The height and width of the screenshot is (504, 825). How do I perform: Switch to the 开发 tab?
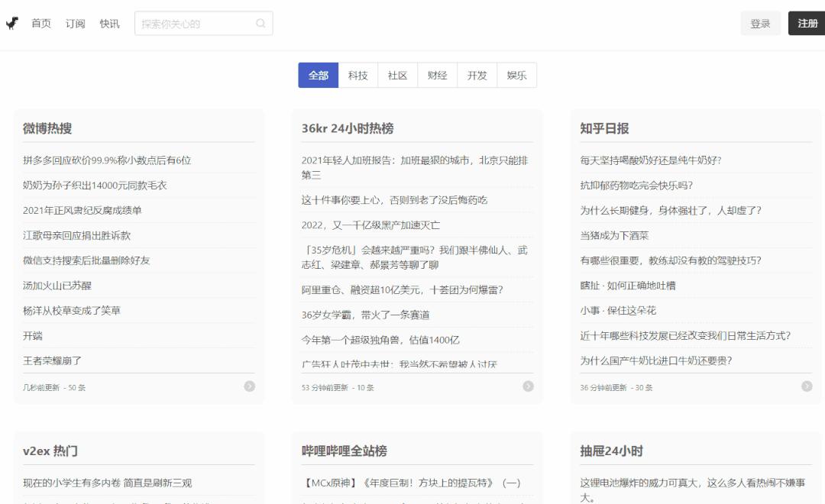(477, 75)
